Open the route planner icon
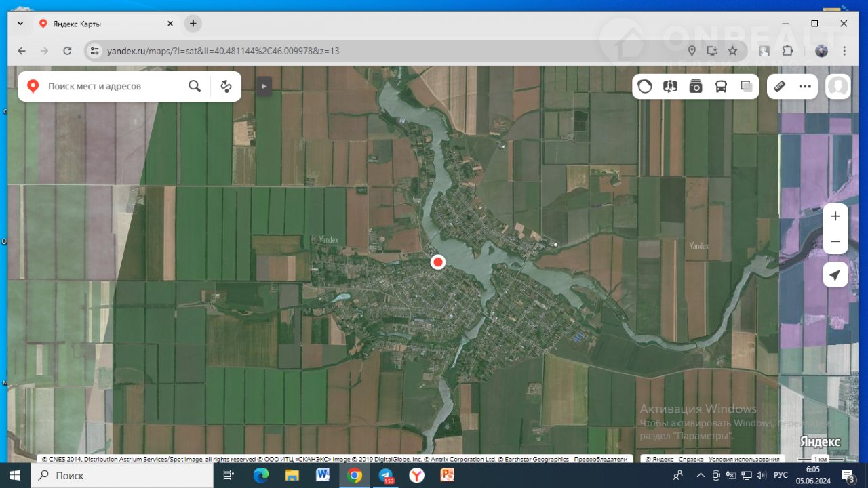Screen dimensions: 868x488 coord(226,86)
